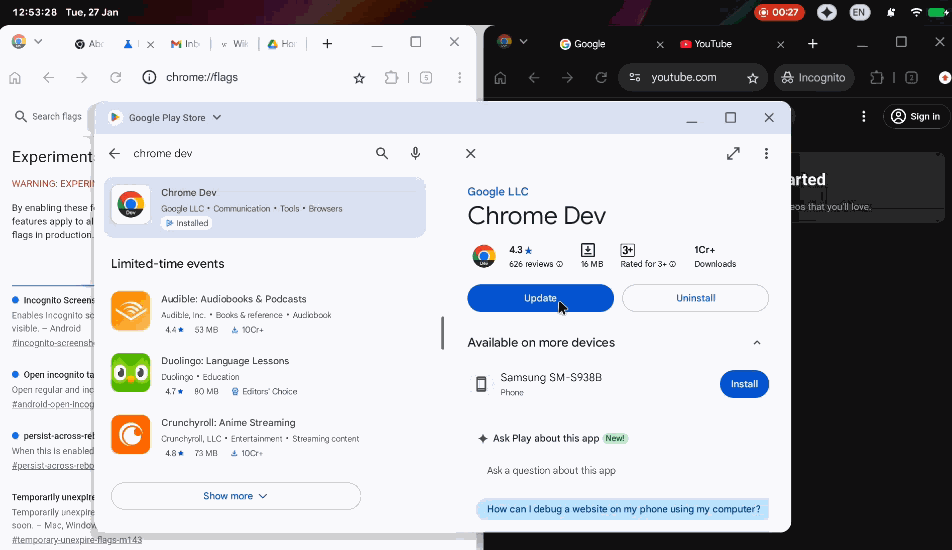This screenshot has width=952, height=550.
Task: Install Chrome Dev on Samsung SM-S938B
Action: [x=744, y=384]
